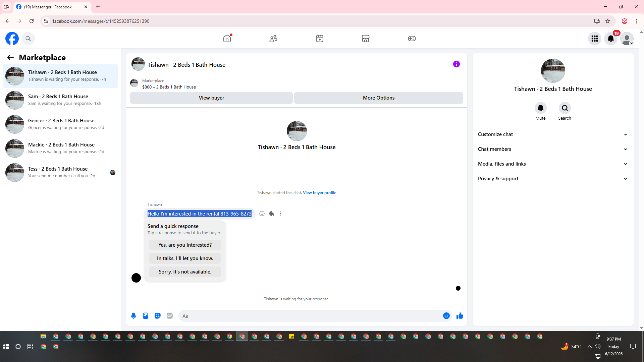Open more options dots beside Tishawn's message
The width and height of the screenshot is (644, 362).
point(281,214)
